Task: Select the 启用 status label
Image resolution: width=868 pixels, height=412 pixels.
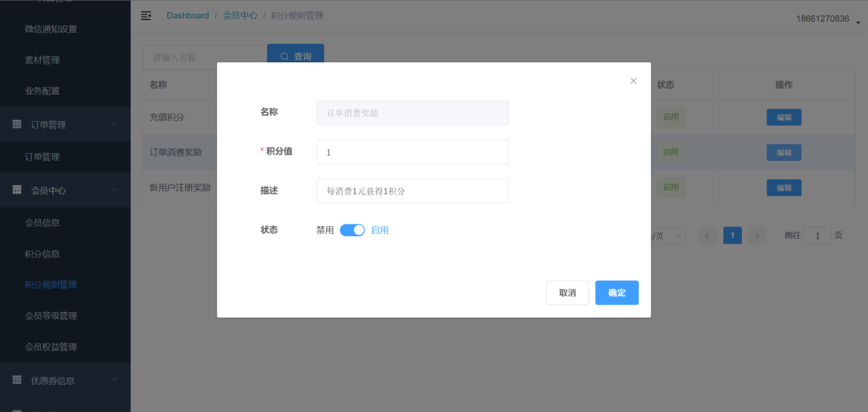Action: 380,230
